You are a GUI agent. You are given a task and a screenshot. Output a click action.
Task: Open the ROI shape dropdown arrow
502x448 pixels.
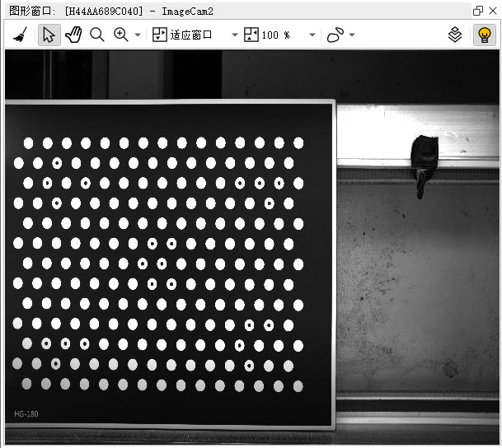point(352,35)
